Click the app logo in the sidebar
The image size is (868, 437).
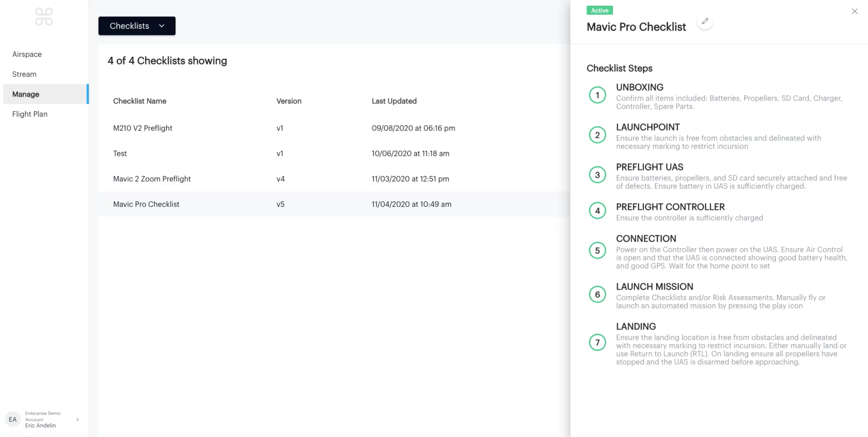44,16
